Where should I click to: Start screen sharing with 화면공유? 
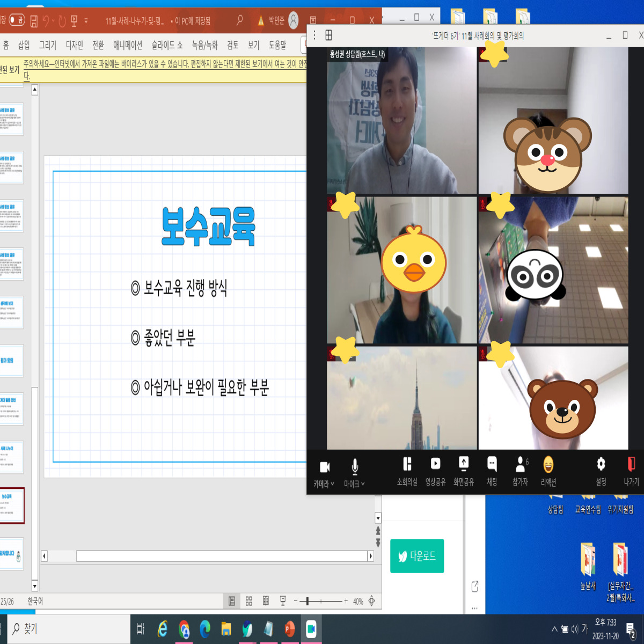coord(464,464)
